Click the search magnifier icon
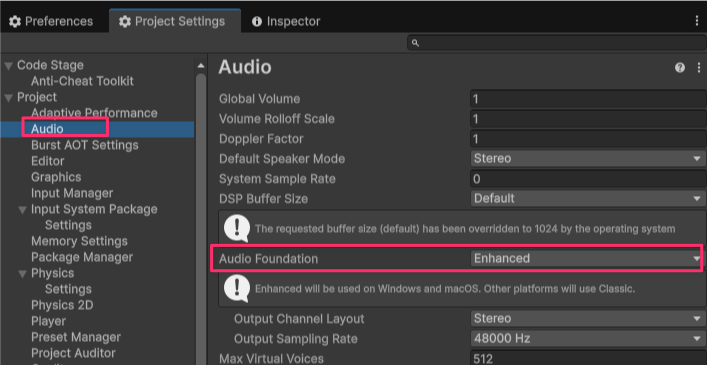Screen dimensions: 707x365 (x=415, y=43)
